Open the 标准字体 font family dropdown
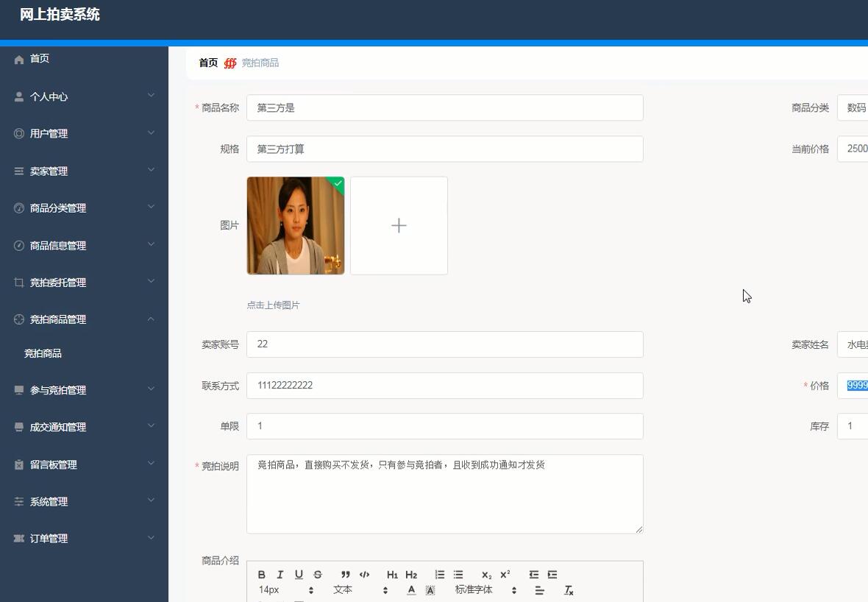Screen dimensions: 868x602 point(485,589)
